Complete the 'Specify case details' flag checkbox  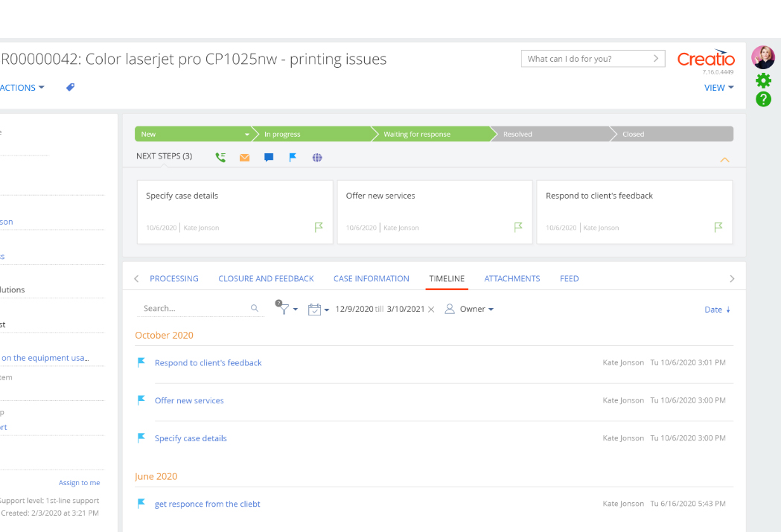pyautogui.click(x=319, y=228)
